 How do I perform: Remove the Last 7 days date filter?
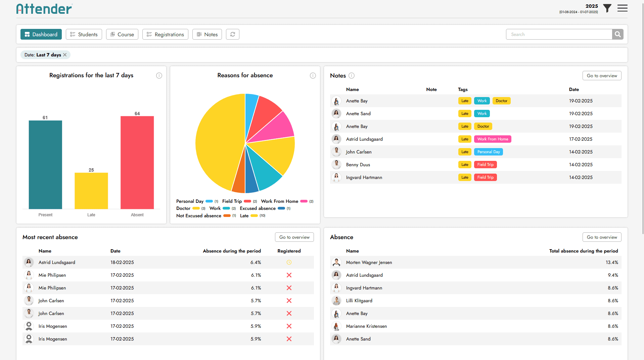click(x=65, y=55)
